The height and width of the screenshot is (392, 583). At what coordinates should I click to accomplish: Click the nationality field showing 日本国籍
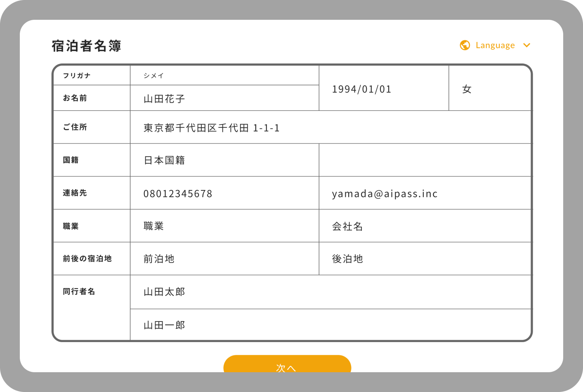tap(224, 160)
